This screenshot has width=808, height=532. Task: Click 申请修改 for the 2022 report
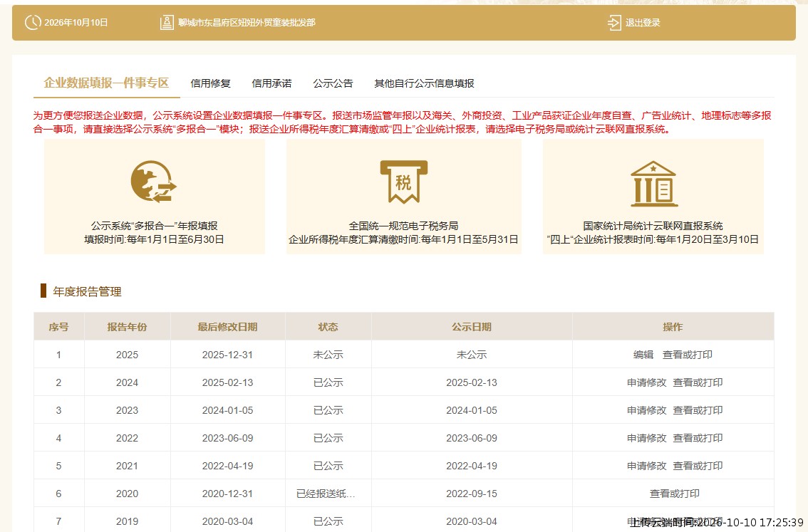coord(647,438)
